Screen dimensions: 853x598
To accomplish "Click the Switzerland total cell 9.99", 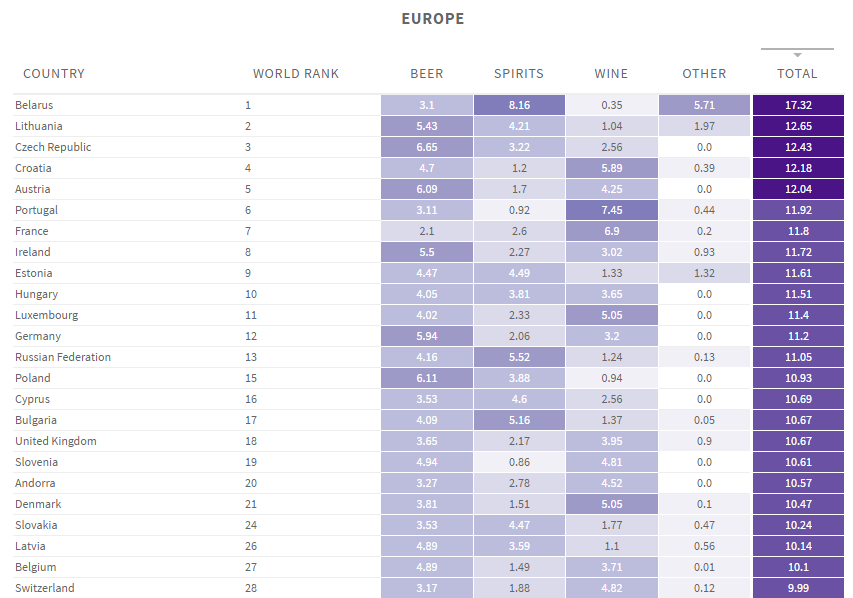I will pyautogui.click(x=797, y=588).
